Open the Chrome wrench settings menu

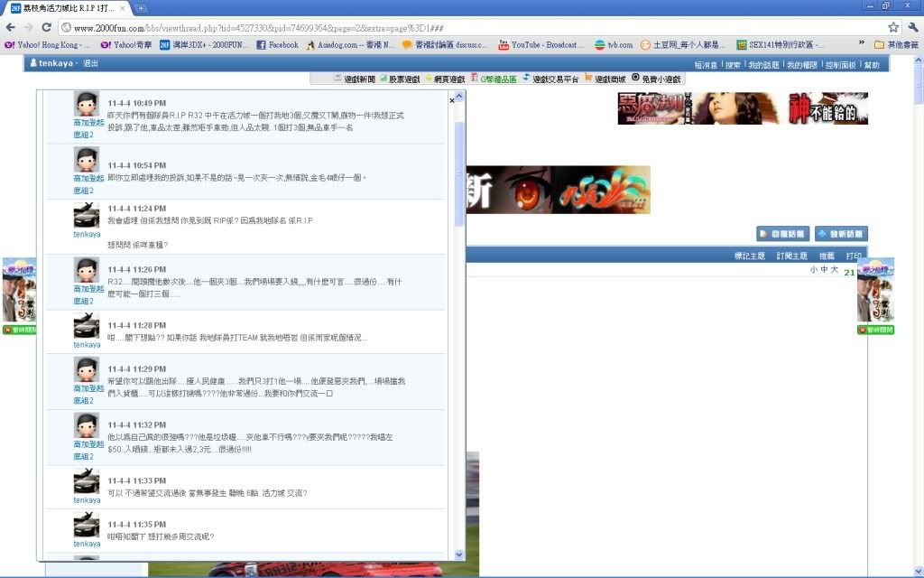tap(912, 28)
